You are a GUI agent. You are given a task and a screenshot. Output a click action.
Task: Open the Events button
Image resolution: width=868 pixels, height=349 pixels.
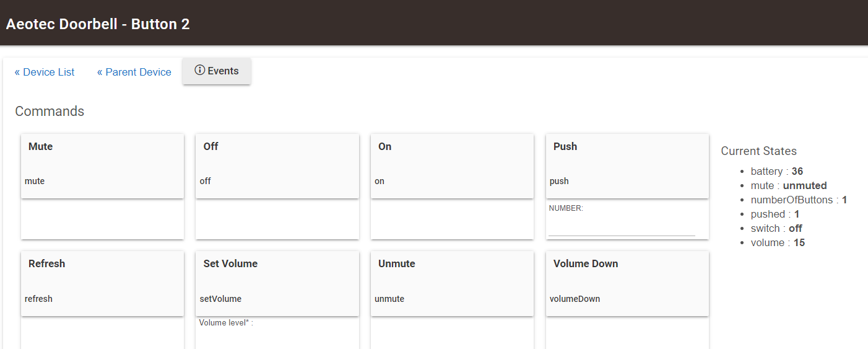[217, 71]
